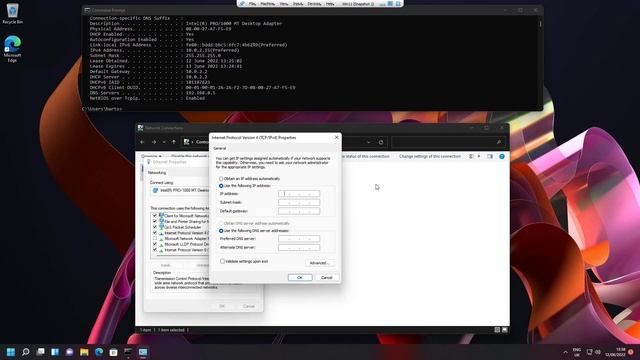Expand address bar history dropdown

[x=369, y=142]
